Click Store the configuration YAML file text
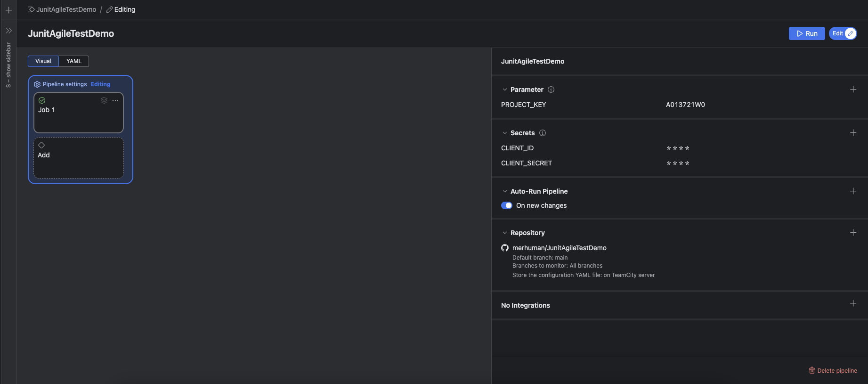Screen dimensions: 868x384 [x=584, y=275]
